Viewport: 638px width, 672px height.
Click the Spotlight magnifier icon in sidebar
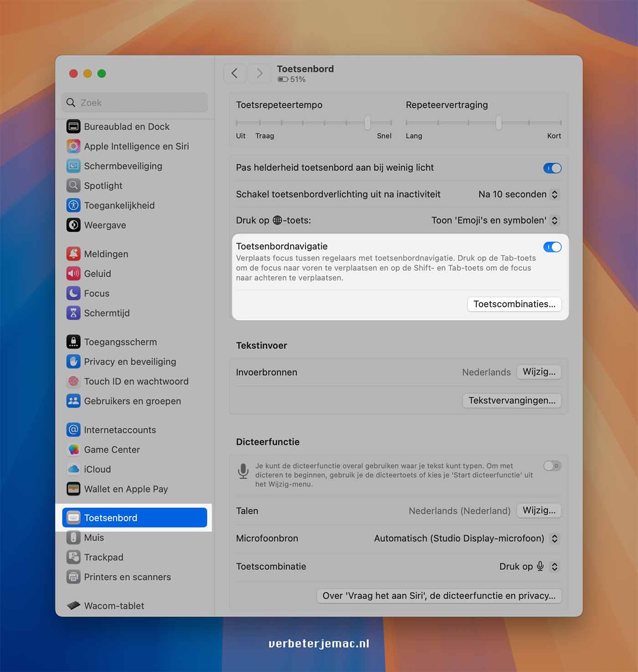pos(73,186)
